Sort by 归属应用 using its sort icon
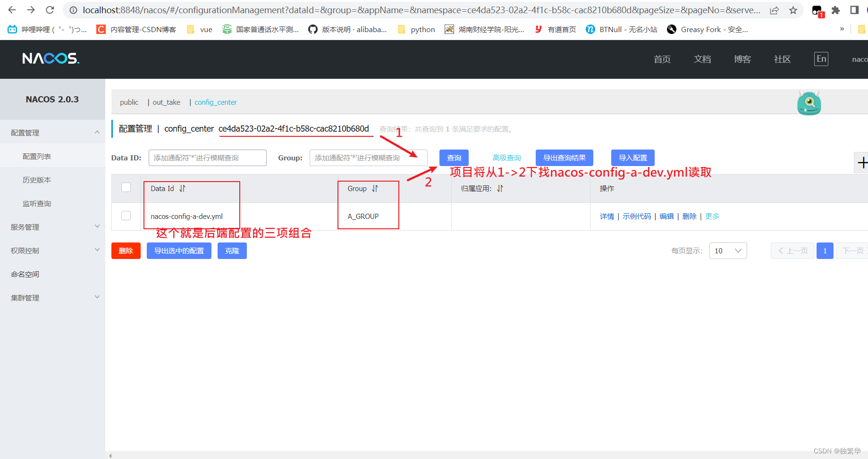 coord(500,188)
